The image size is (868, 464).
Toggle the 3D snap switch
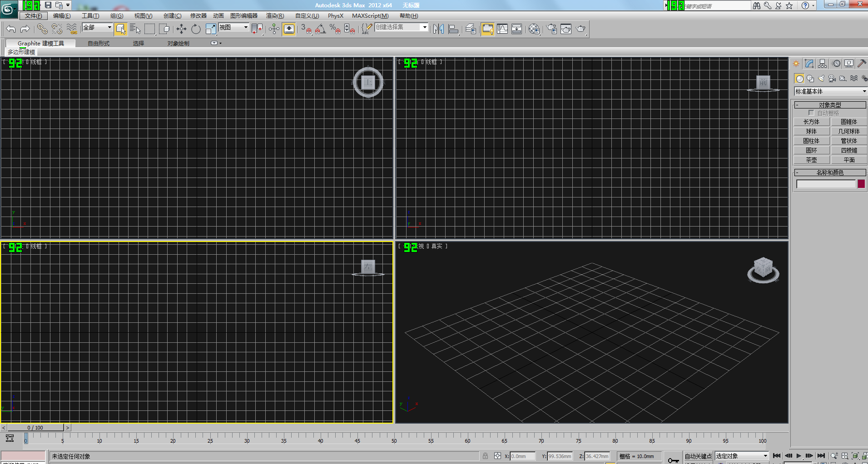(x=307, y=29)
